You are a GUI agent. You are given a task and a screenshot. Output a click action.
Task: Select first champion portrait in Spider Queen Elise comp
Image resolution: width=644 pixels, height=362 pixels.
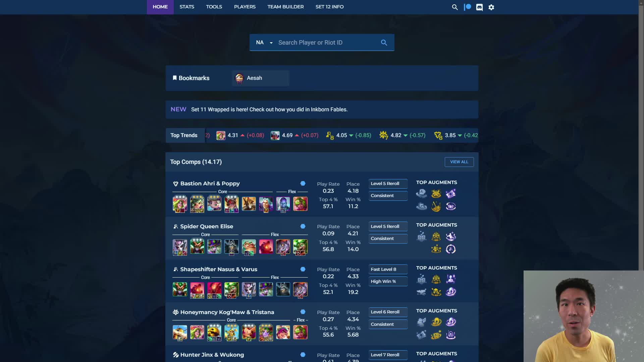(x=180, y=247)
